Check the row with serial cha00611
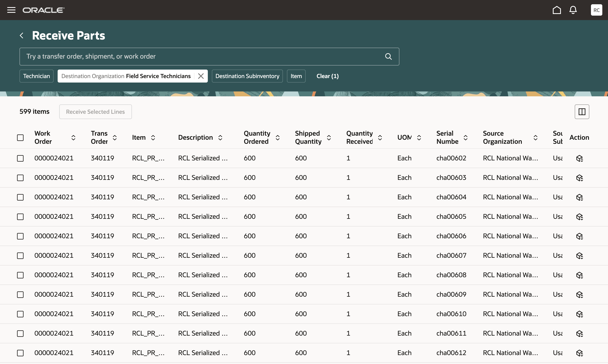Screen dimensions: 608x364 coord(20,333)
